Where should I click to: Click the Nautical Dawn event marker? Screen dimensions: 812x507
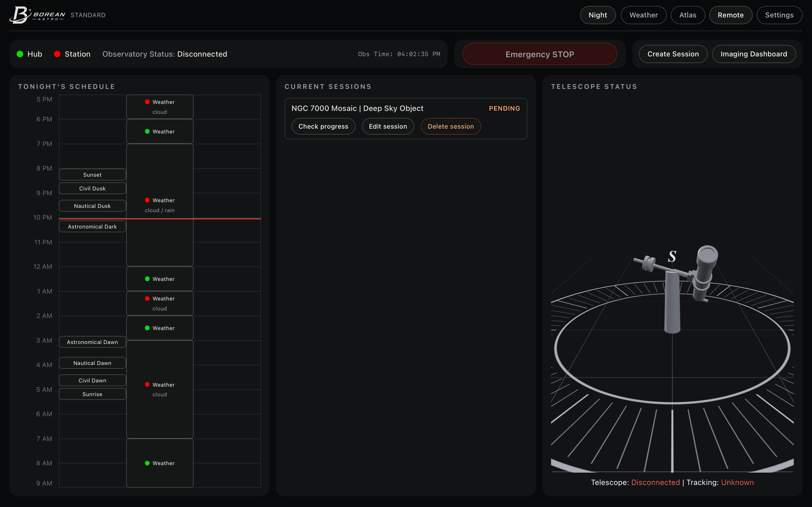click(92, 363)
